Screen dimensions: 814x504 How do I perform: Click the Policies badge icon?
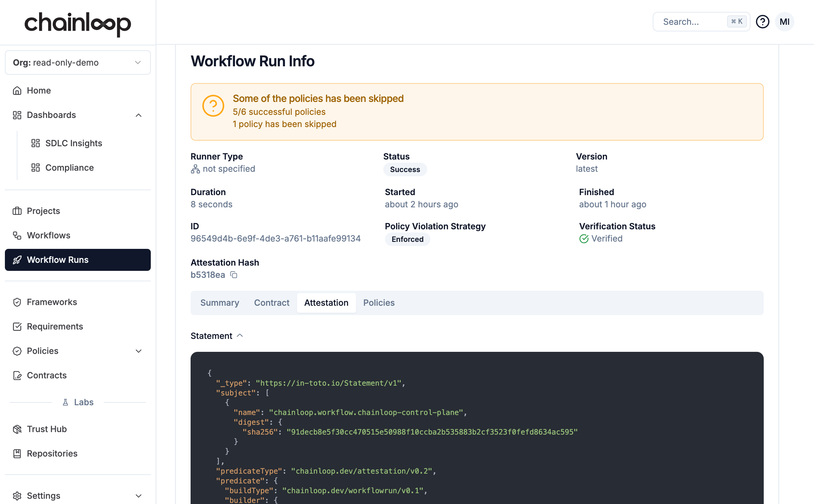[x=17, y=351]
